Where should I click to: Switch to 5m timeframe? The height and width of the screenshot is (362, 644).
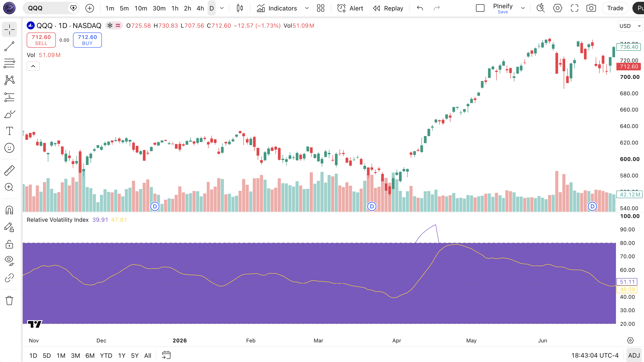124,8
